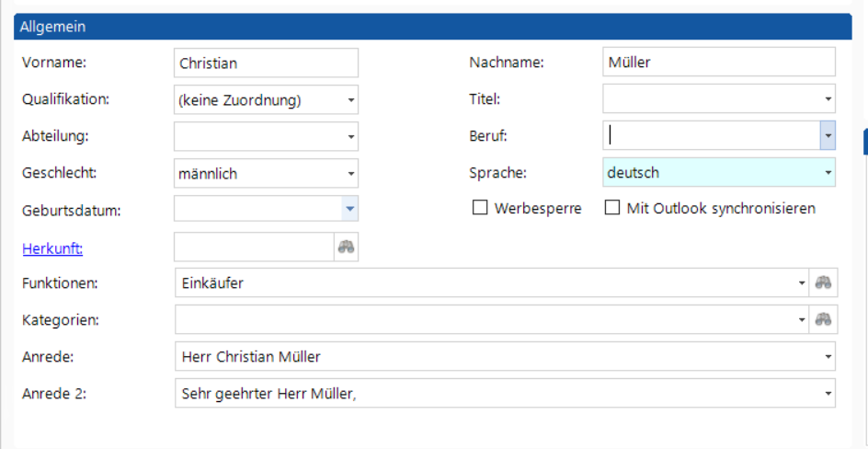Enable the Werbesperre checkbox

click(479, 208)
